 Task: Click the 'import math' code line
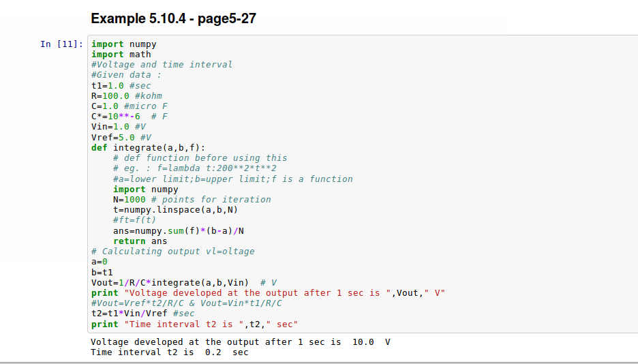pyautogui.click(x=121, y=55)
